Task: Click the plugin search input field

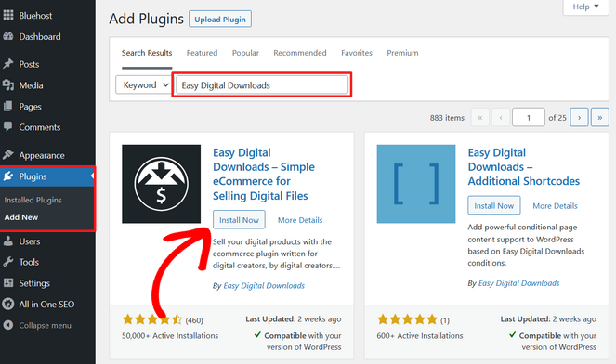Action: (262, 84)
